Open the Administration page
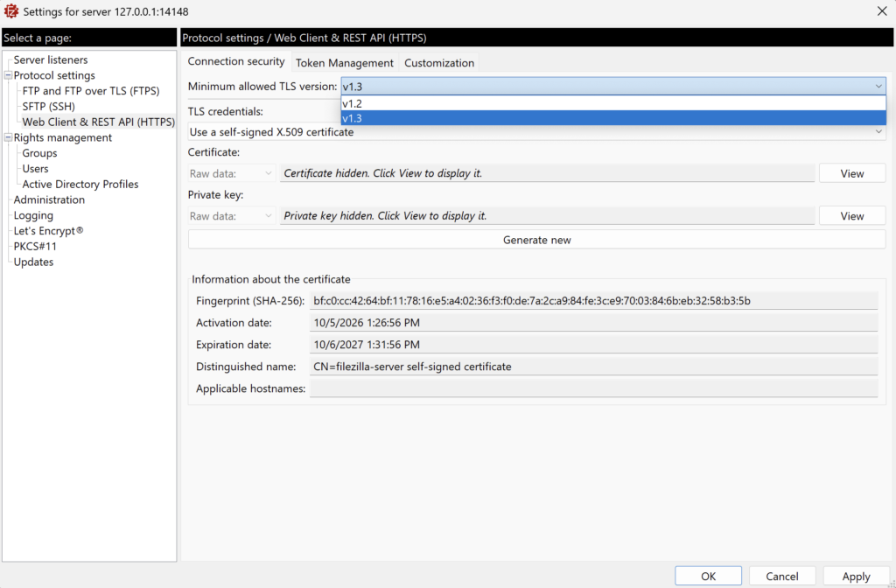 pos(49,200)
